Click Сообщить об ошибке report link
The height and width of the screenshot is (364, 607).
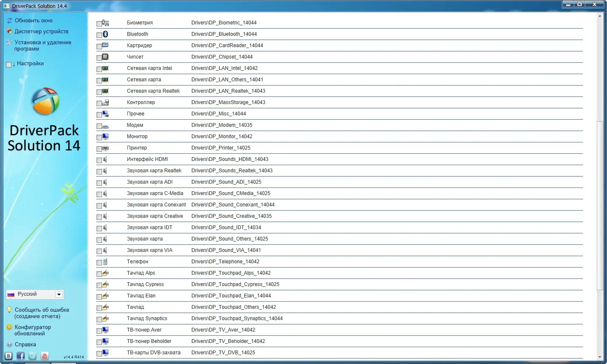tap(42, 313)
